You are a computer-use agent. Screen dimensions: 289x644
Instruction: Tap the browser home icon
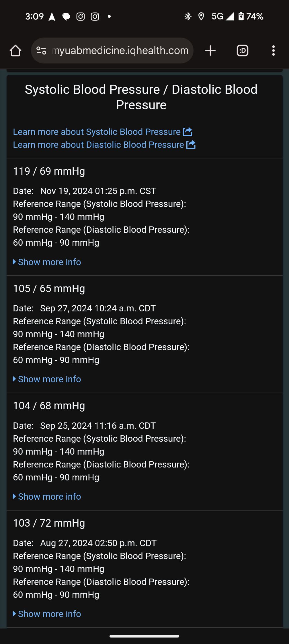(15, 51)
